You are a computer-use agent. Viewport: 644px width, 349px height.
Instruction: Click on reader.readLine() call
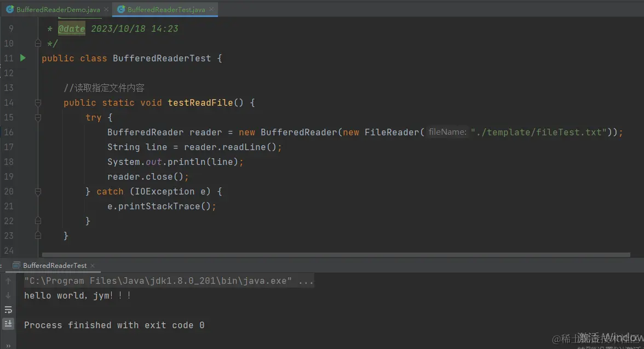tap(230, 147)
